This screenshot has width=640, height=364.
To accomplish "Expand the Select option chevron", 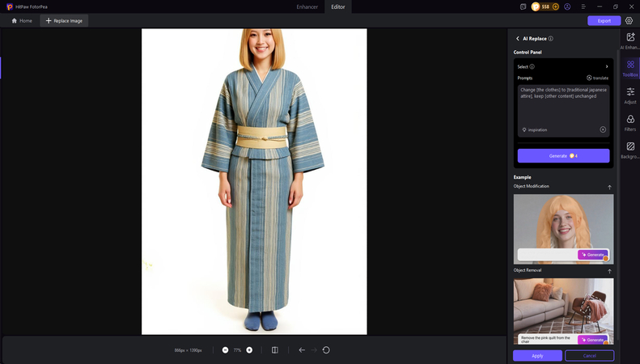I will 606,66.
